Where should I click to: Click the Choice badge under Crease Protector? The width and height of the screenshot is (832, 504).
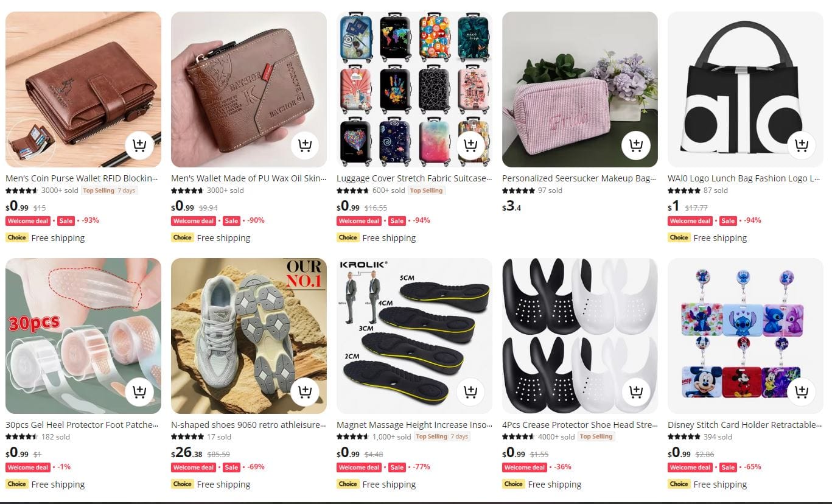513,484
